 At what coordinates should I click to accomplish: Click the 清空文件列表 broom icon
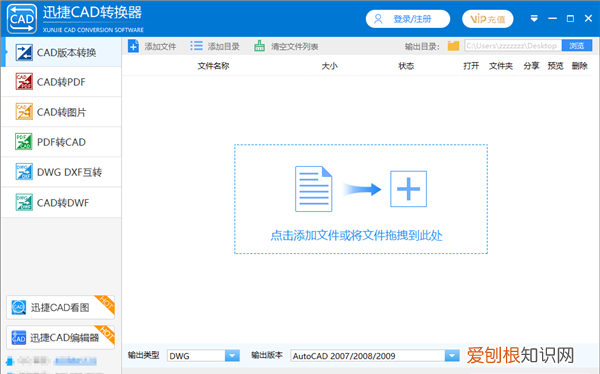tap(259, 46)
